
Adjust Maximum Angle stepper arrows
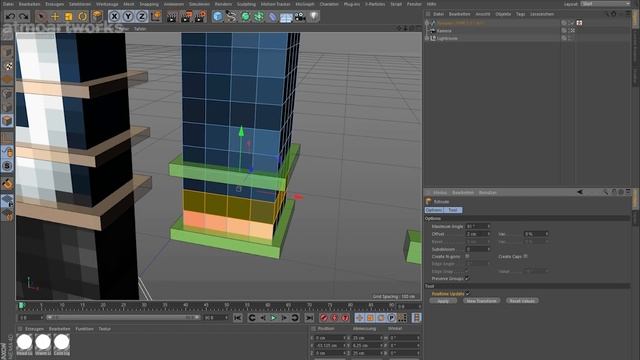(489, 226)
